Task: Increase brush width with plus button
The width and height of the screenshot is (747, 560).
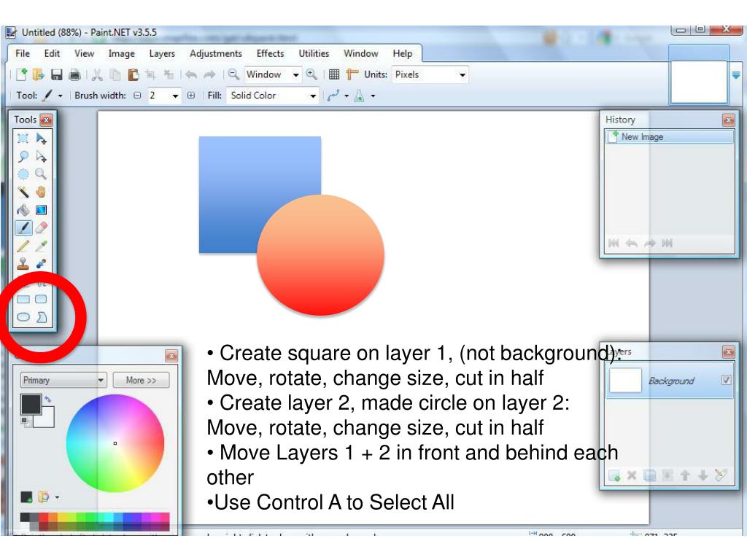Action: click(x=191, y=96)
